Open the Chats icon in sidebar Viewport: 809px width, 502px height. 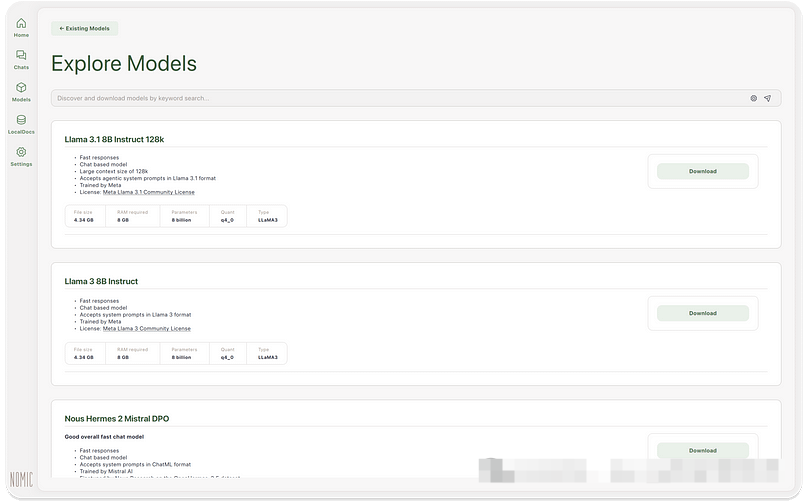pyautogui.click(x=21, y=55)
